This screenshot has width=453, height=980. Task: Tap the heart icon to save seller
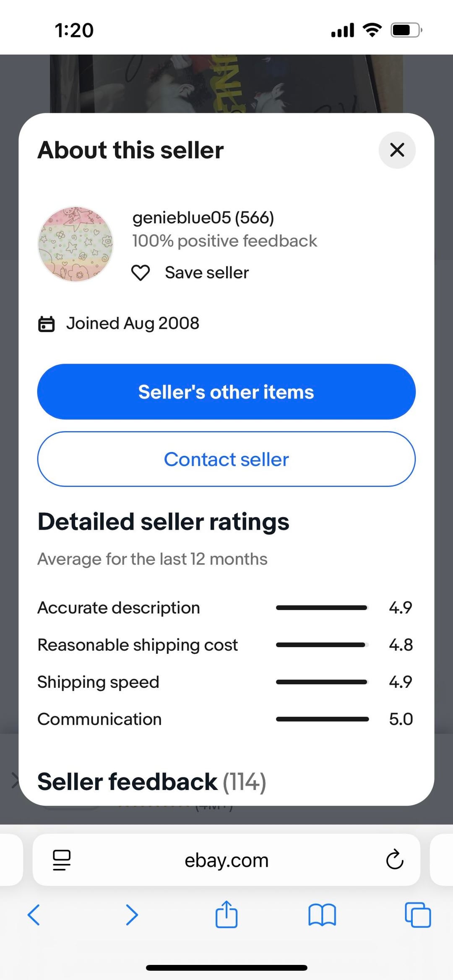click(x=141, y=273)
